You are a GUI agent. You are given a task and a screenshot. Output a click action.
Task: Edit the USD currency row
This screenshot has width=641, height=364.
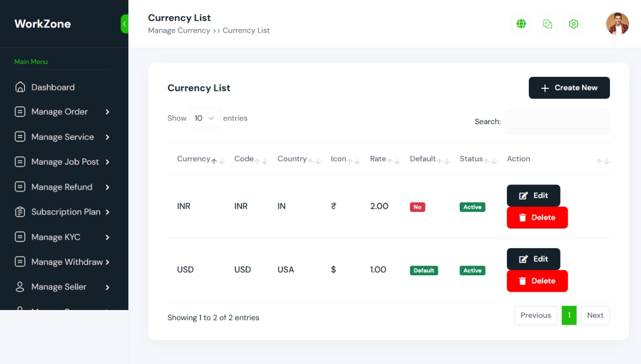(533, 259)
